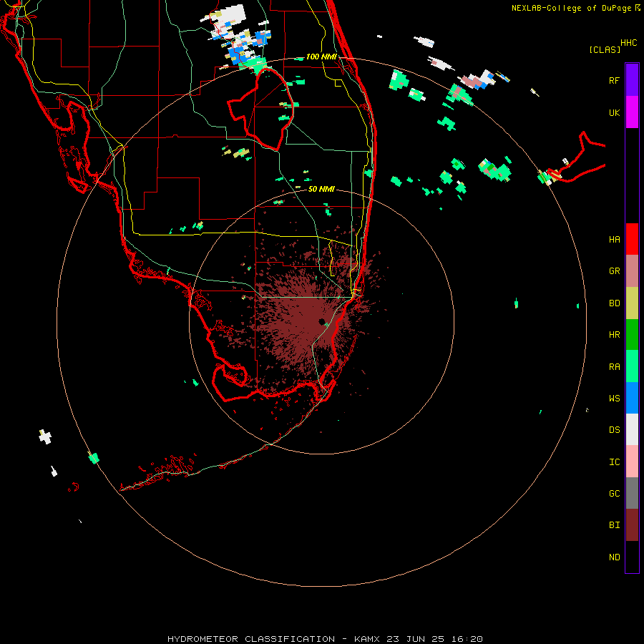The height and width of the screenshot is (644, 644).
Task: Click the BI brown legend swatch
Action: click(632, 525)
